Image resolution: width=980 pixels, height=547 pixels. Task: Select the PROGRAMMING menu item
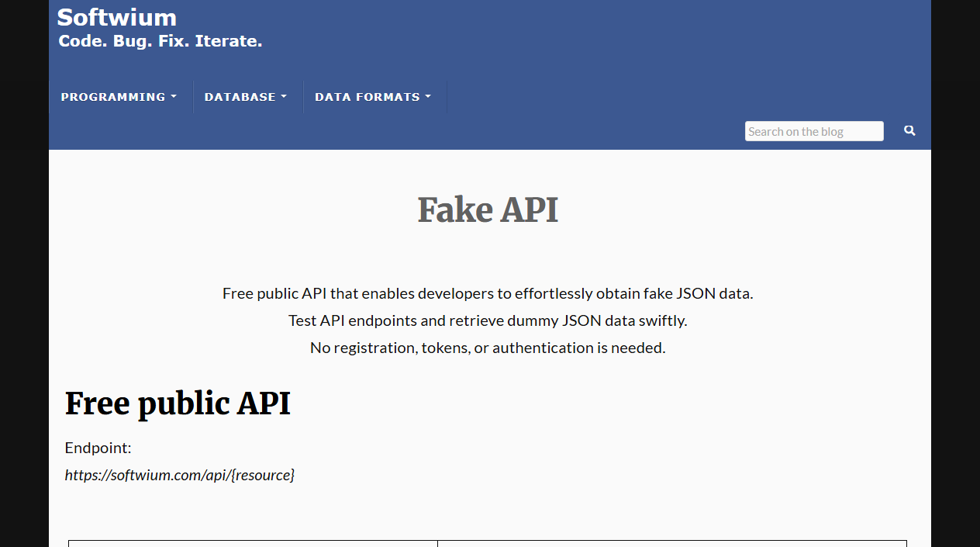click(112, 97)
